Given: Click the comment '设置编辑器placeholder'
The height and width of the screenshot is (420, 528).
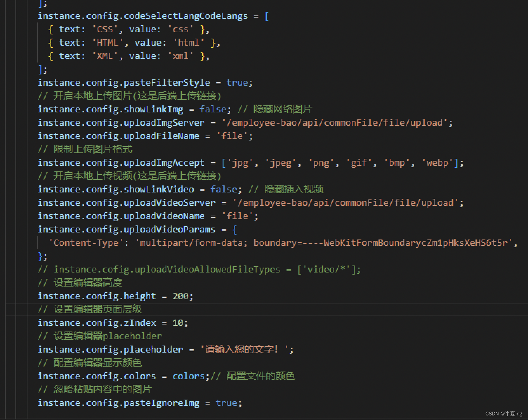Looking at the screenshot, I should click(x=100, y=336).
